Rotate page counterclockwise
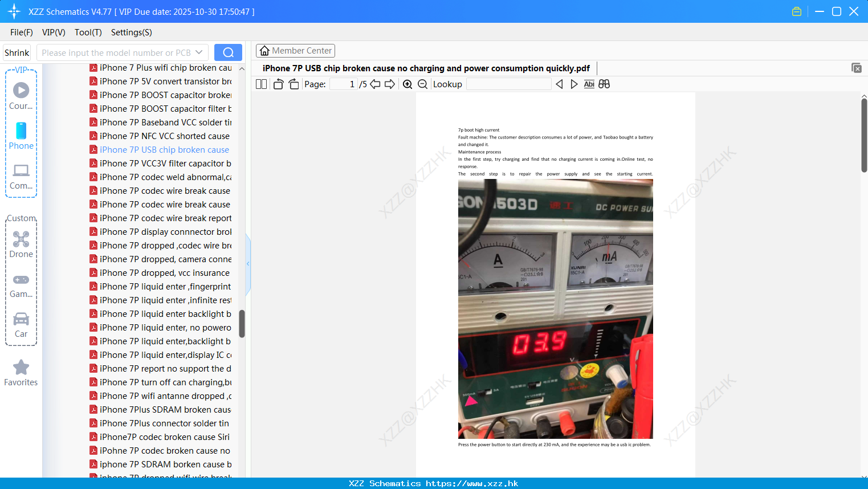 (278, 84)
